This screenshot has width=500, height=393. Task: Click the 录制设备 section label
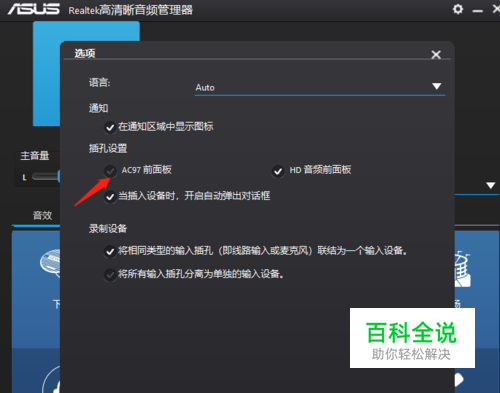[108, 229]
